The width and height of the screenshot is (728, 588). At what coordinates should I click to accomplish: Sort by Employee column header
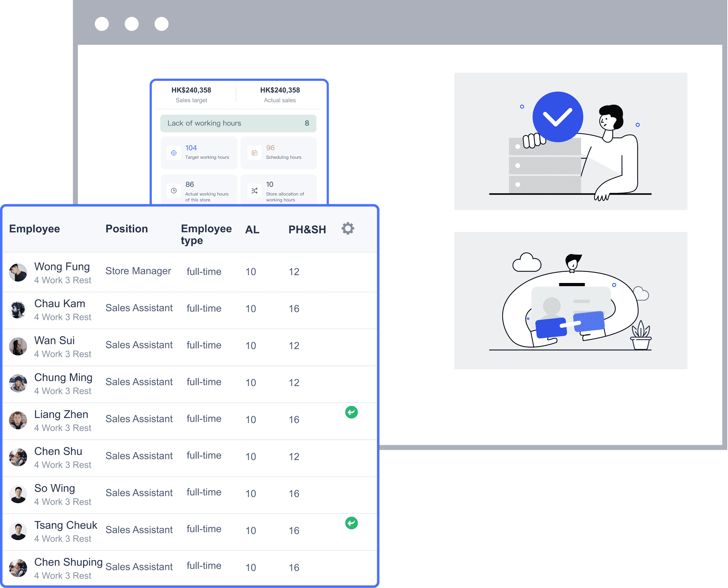(x=35, y=229)
